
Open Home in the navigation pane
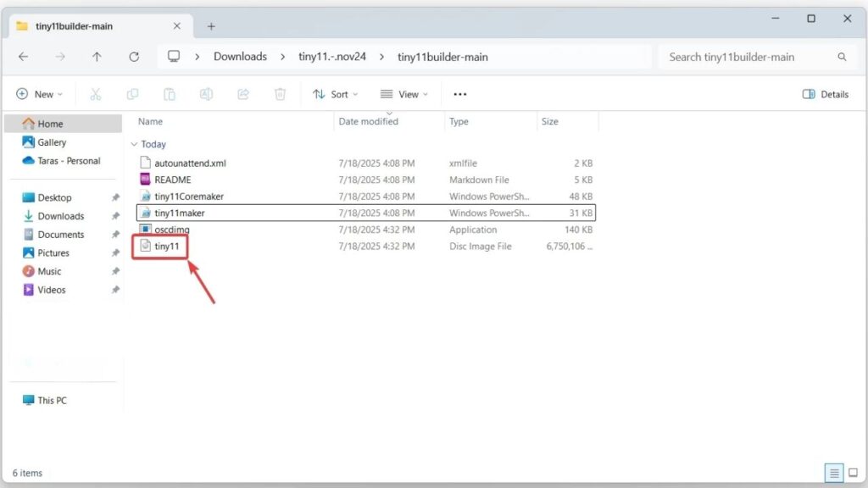[63, 124]
